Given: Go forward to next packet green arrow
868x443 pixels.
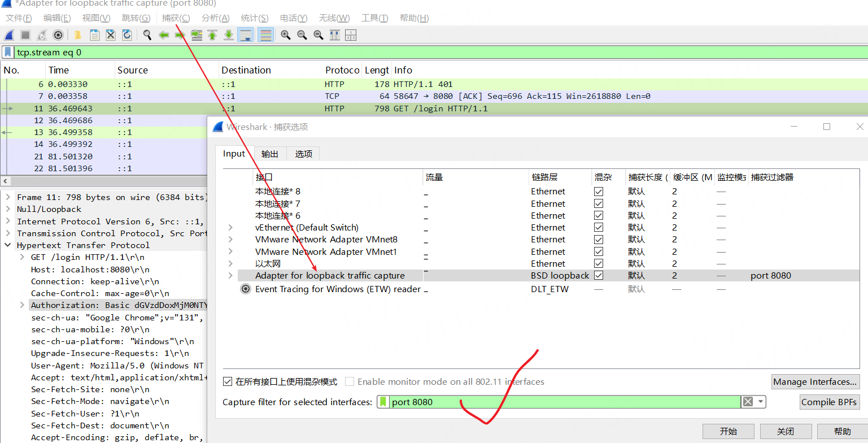Looking at the screenshot, I should tap(180, 35).
